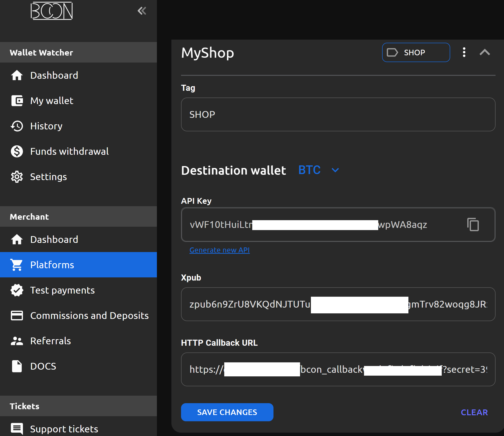Click the Funds withdrawal dollar icon

17,151
